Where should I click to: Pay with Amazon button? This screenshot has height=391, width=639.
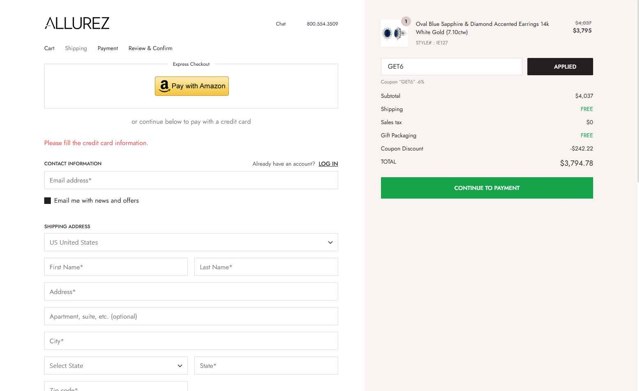[192, 86]
